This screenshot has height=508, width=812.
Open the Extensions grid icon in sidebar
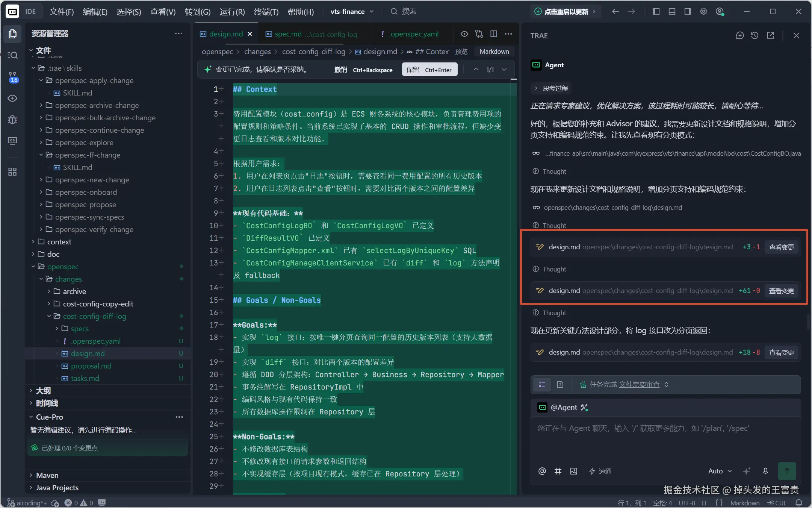tap(12, 172)
